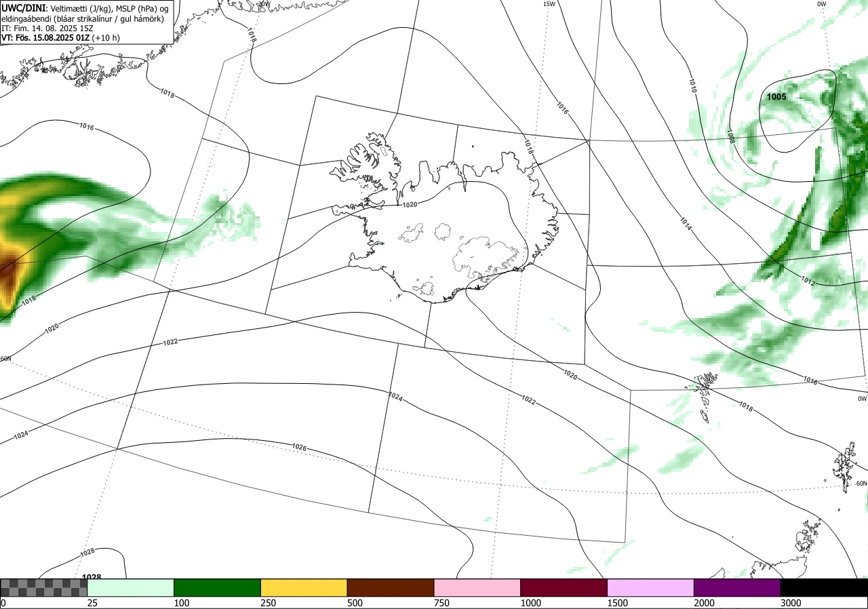This screenshot has height=609, width=868.
Task: Click the 1012 isobar label
Action: pos(808,280)
